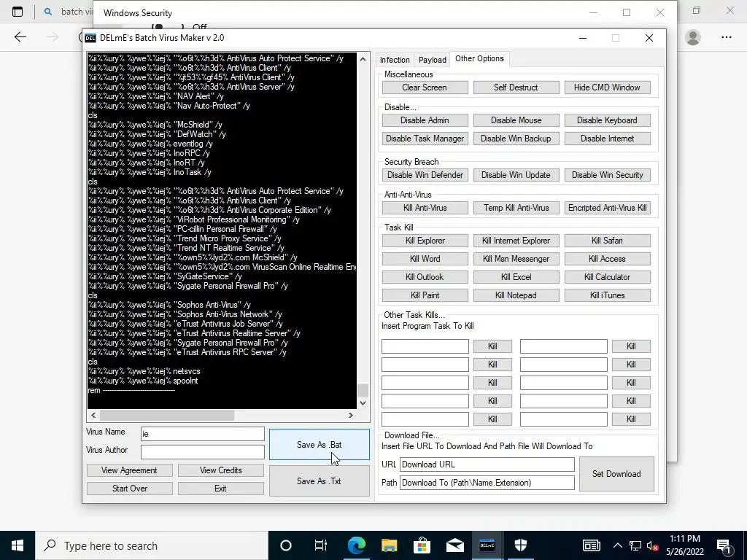Screen dimensions: 747x560
Task: Click the Hide CMD Window button
Action: tap(607, 87)
